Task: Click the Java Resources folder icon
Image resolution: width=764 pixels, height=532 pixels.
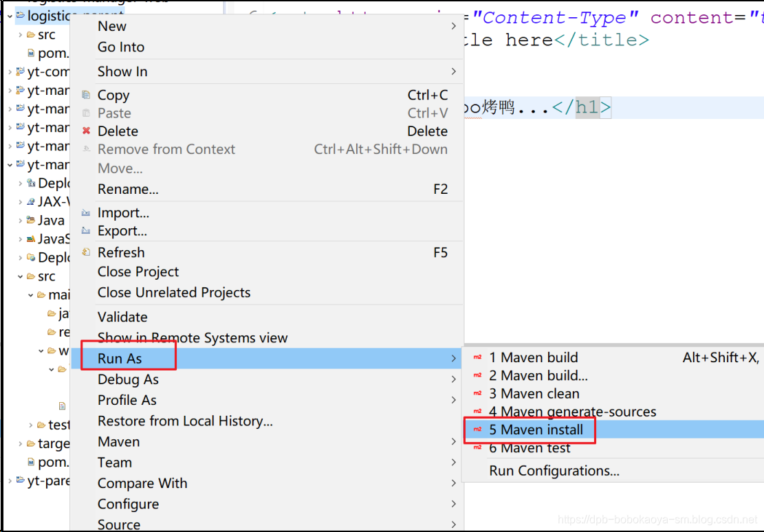Action: coord(31,220)
